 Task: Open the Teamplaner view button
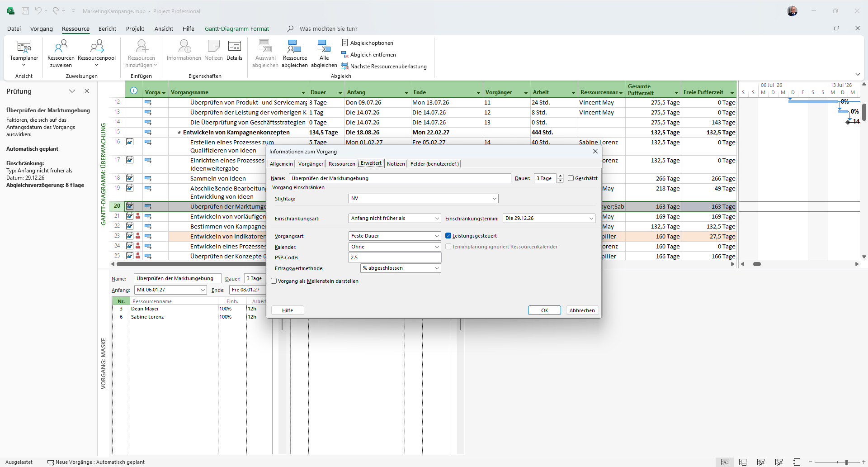(24, 53)
